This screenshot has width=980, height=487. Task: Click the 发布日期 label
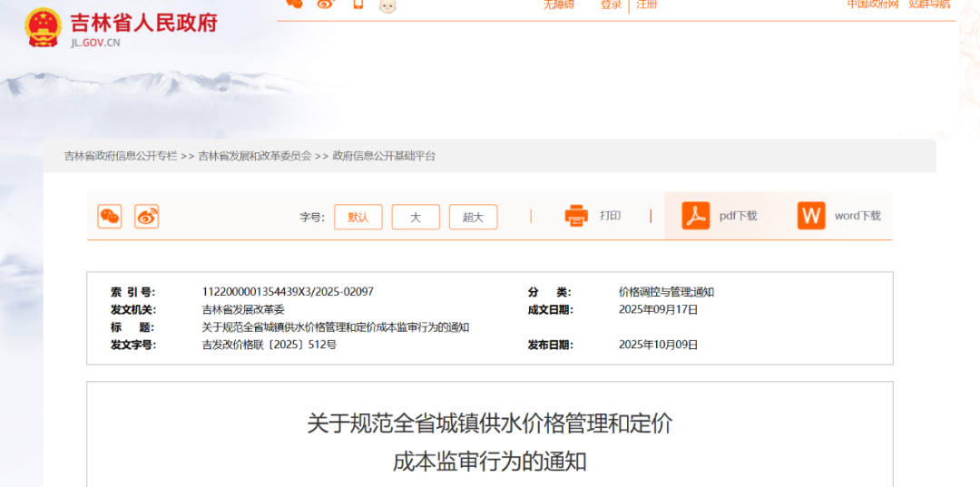[x=550, y=345]
